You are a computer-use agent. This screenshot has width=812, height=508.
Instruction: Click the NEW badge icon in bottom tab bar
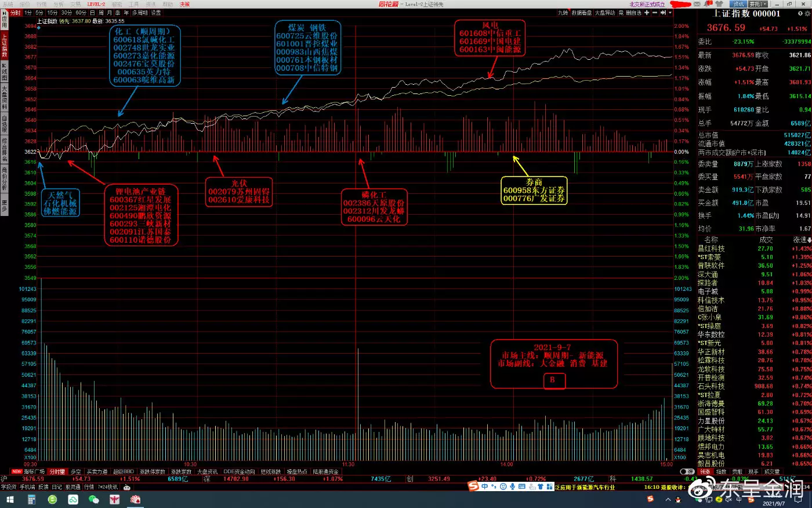click(17, 471)
